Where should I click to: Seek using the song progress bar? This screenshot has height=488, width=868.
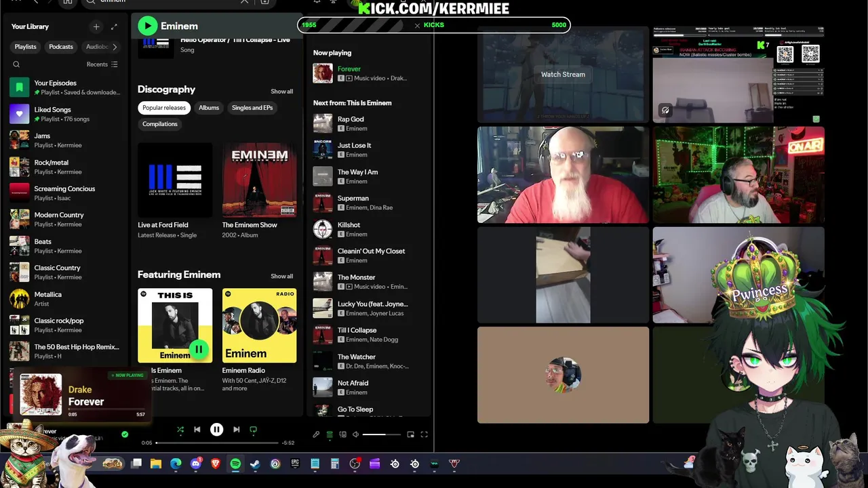click(217, 443)
